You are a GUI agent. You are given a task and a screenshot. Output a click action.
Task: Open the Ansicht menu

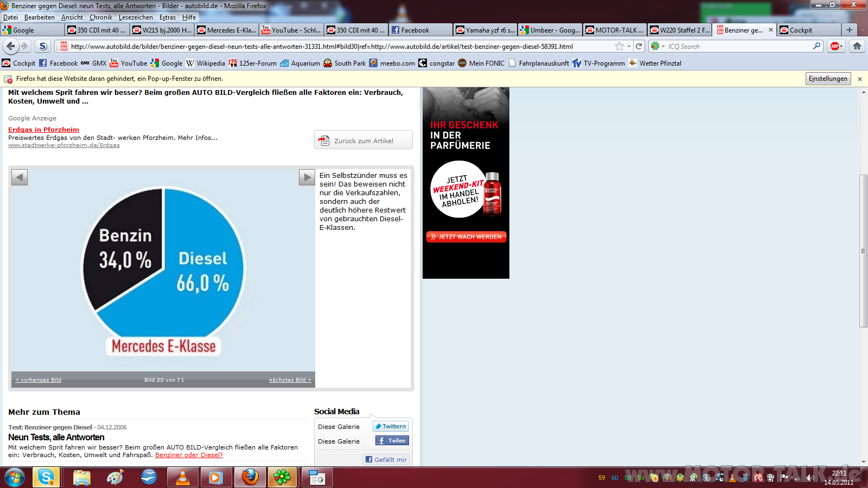72,17
